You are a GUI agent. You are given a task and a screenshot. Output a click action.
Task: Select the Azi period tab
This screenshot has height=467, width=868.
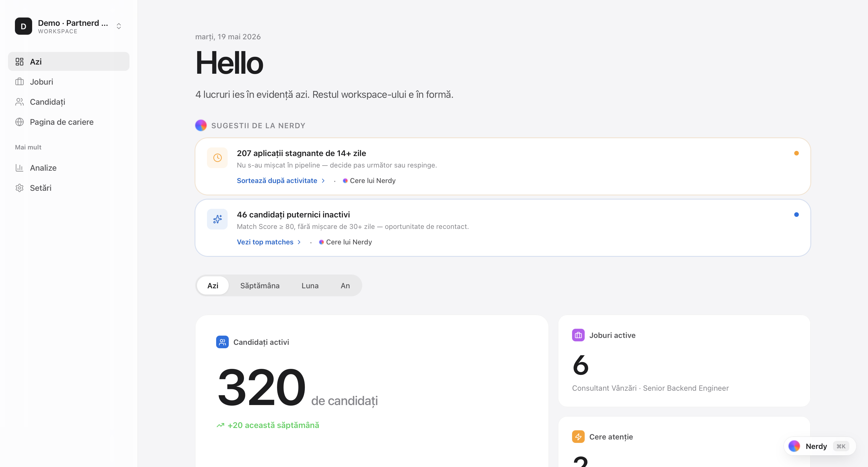click(x=213, y=285)
